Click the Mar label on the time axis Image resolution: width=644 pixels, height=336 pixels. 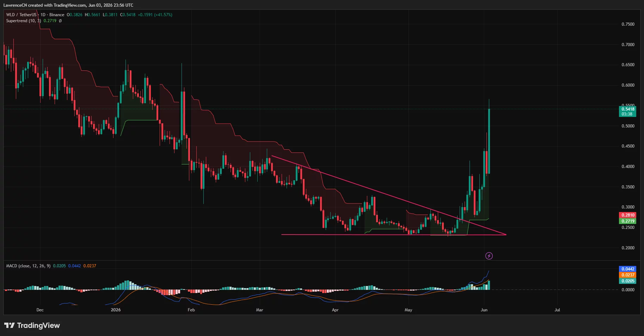[259, 310]
